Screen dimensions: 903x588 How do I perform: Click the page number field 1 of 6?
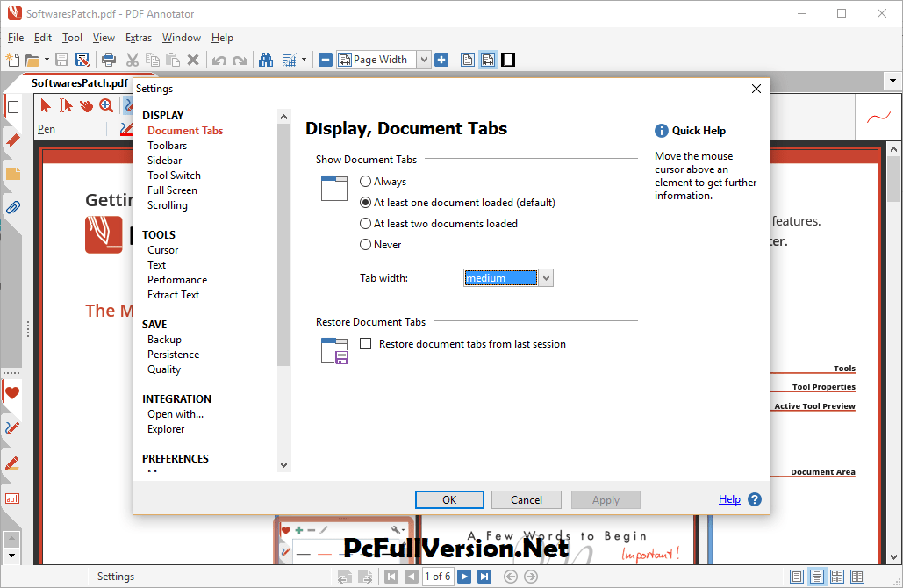[x=438, y=577]
